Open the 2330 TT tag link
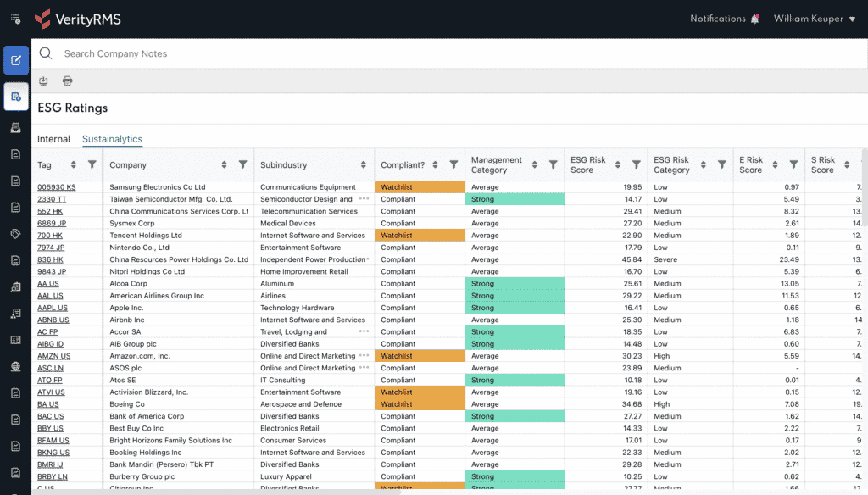868x495 pixels. pos(52,199)
